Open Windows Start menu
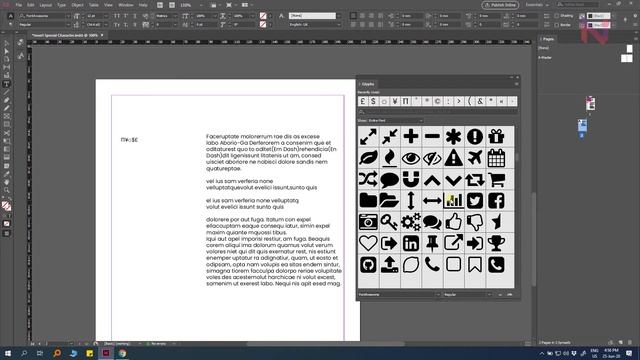Screen dimensions: 640x360 click(x=8, y=353)
